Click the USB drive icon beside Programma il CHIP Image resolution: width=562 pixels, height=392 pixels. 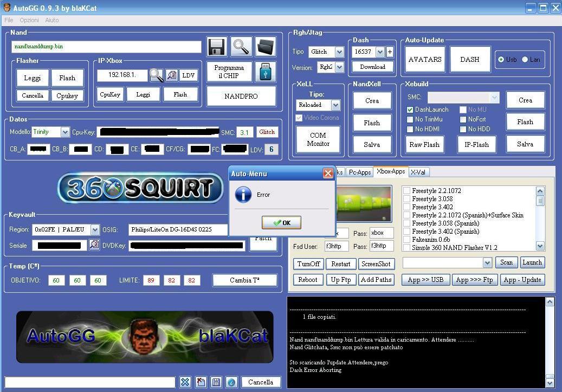265,72
